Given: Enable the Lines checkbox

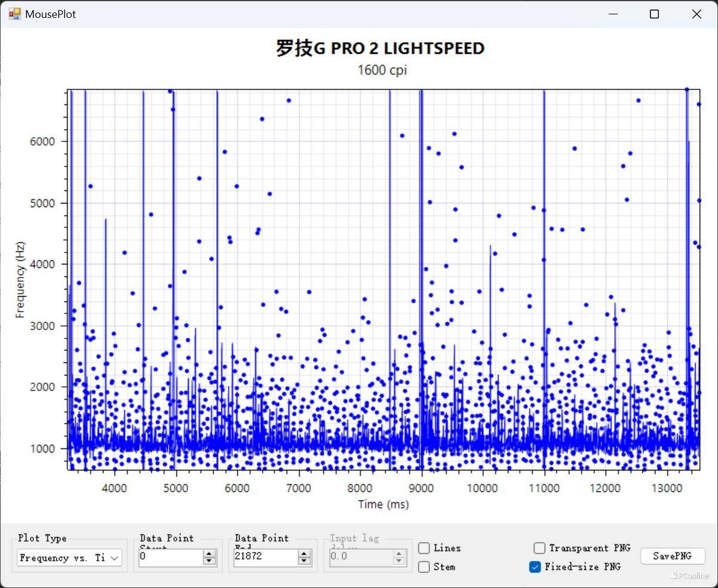Looking at the screenshot, I should [424, 548].
